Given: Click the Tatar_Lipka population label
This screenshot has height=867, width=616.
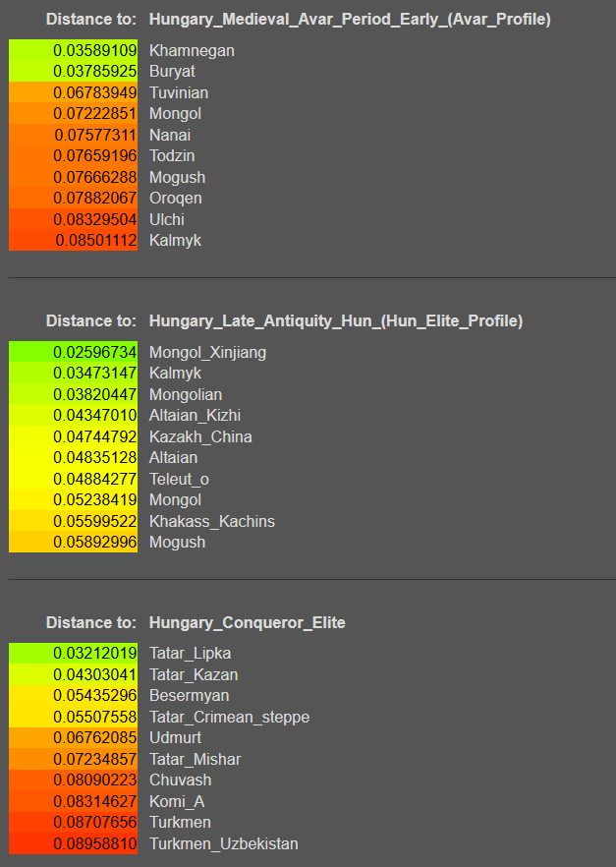Looking at the screenshot, I should [x=190, y=653].
